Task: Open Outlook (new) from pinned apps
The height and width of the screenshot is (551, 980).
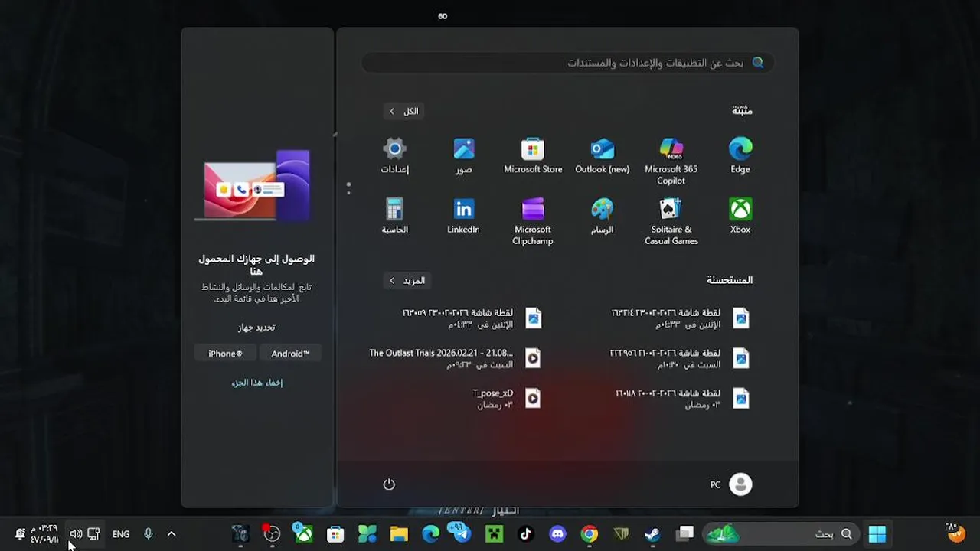Action: point(602,156)
